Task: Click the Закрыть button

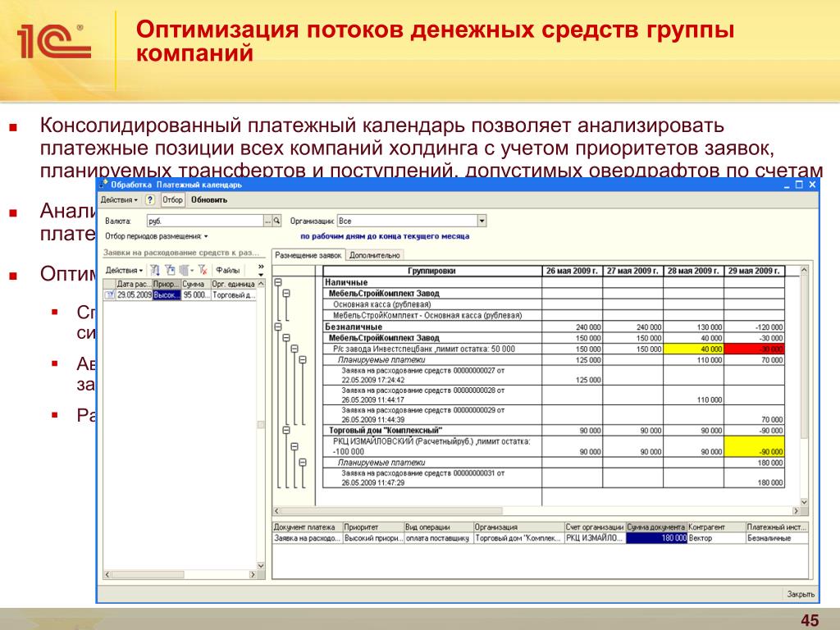Action: [801, 594]
